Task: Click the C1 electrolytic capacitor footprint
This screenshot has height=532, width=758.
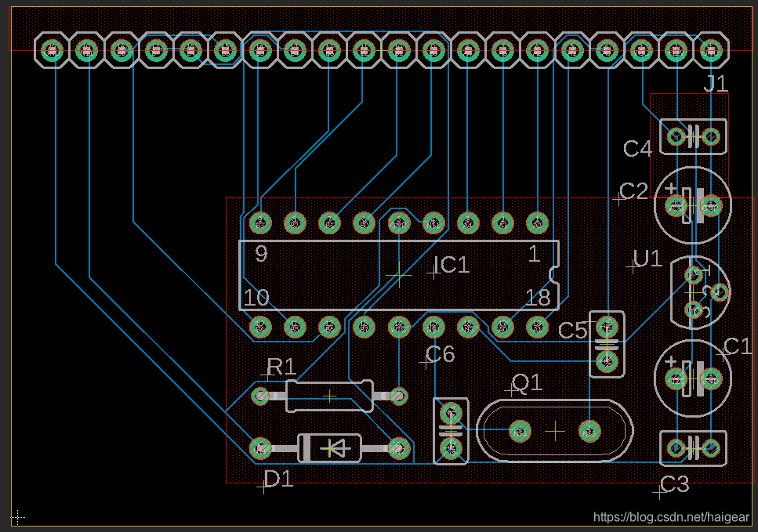Action: (x=693, y=380)
